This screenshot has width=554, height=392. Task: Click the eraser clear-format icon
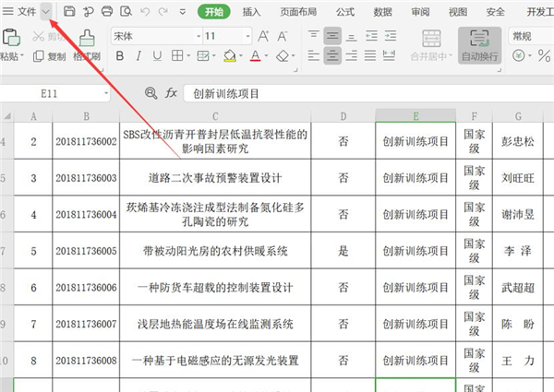(x=283, y=56)
